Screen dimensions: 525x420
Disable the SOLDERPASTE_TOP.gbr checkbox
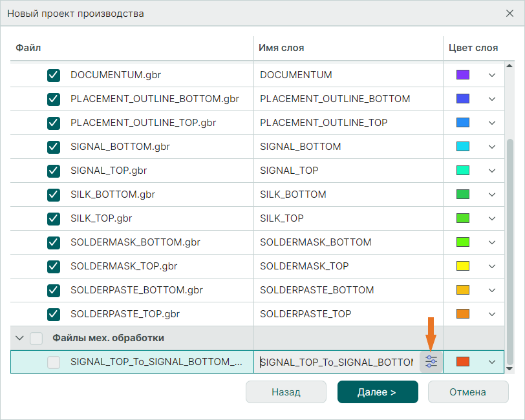tap(54, 314)
